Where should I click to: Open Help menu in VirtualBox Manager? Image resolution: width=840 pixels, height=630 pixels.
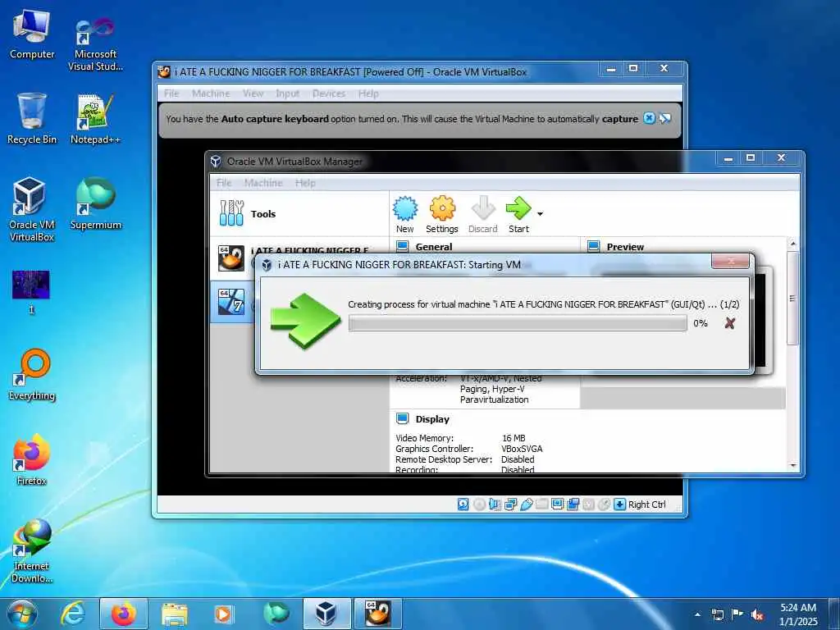point(305,183)
